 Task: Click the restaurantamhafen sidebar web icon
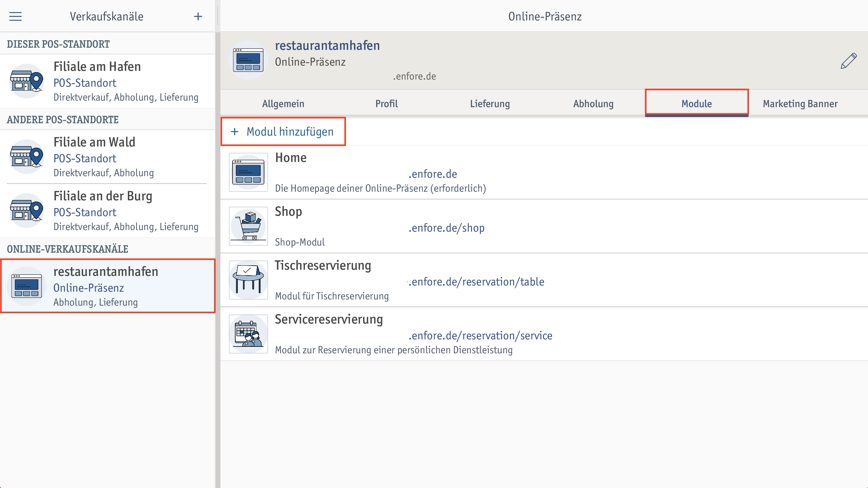point(27,286)
